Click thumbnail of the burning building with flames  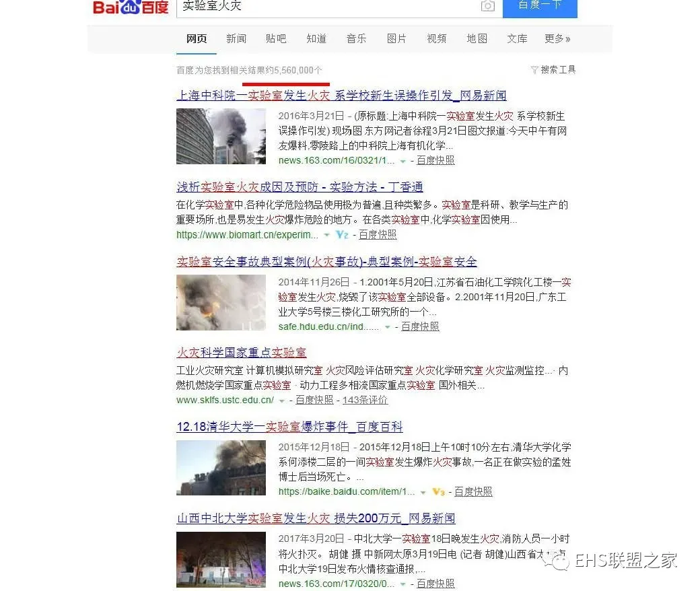click(221, 303)
